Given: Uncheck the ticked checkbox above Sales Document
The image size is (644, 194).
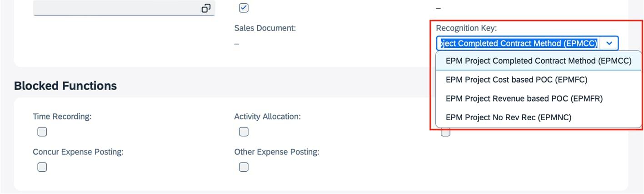Looking at the screenshot, I should tap(244, 8).
